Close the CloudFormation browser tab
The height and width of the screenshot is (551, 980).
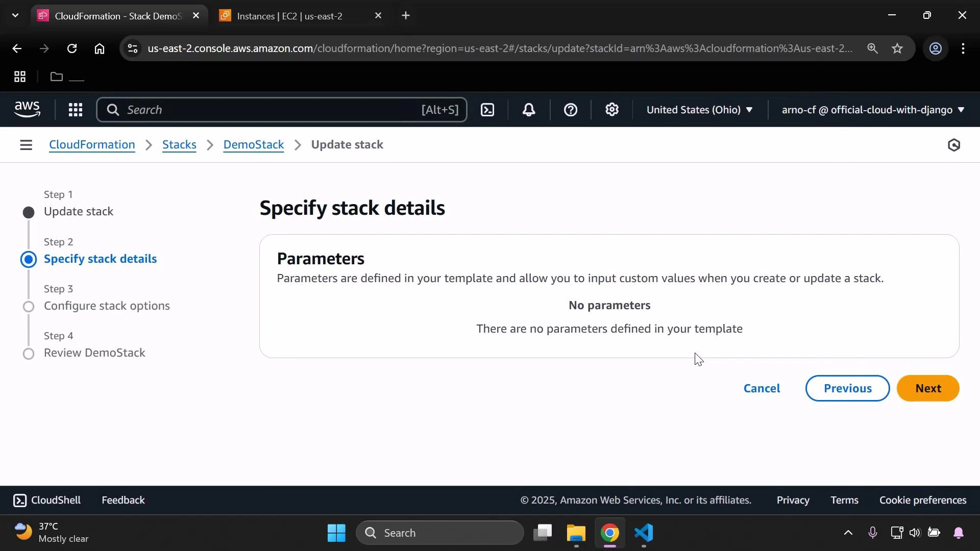click(x=196, y=16)
